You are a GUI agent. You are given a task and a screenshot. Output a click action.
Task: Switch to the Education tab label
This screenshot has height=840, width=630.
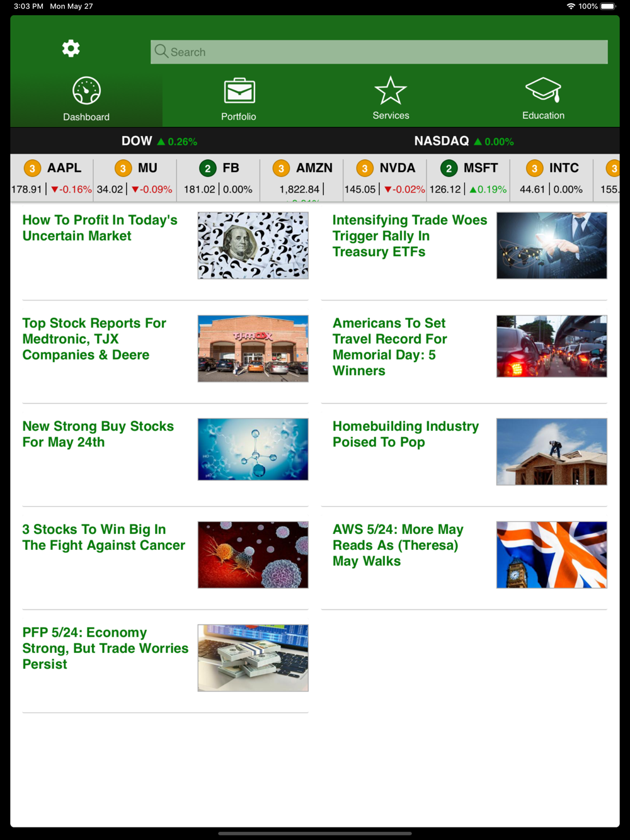tap(543, 115)
